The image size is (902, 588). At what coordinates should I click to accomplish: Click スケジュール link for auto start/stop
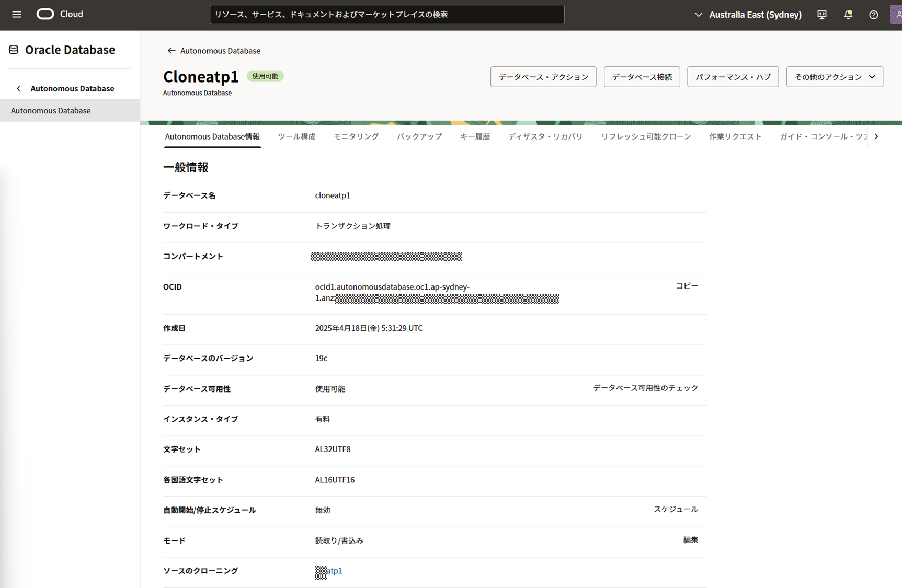(x=676, y=509)
